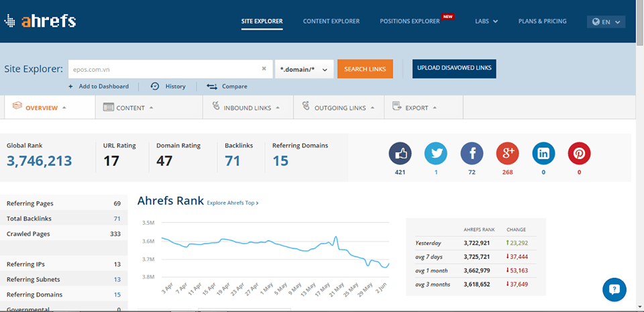Screen dimensions: 644x312
Task: Expand the Outgoing Links arrow
Action: 372,107
